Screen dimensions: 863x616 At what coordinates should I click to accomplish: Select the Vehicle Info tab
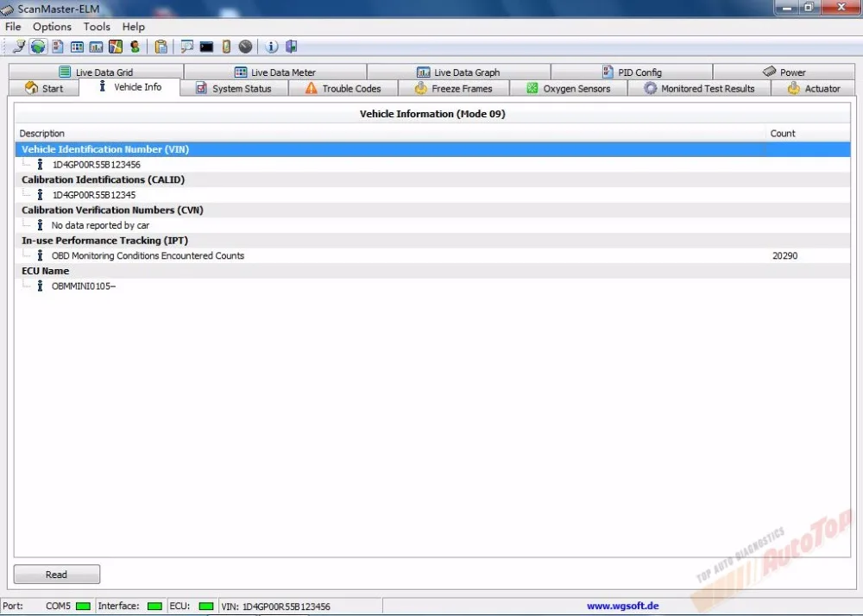(x=130, y=87)
